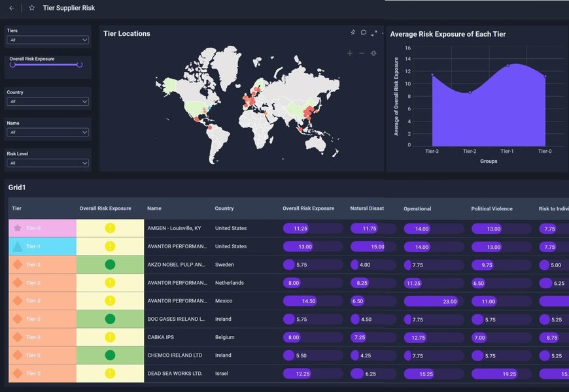569x392 pixels.
Task: Open comments on the Tier Locations panel
Action: tap(364, 32)
